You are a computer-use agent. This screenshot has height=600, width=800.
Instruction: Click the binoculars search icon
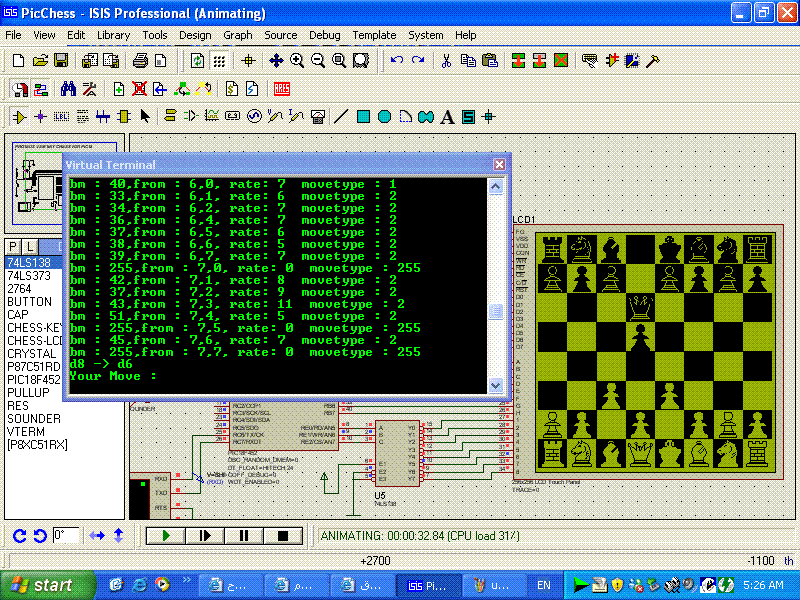coord(68,89)
